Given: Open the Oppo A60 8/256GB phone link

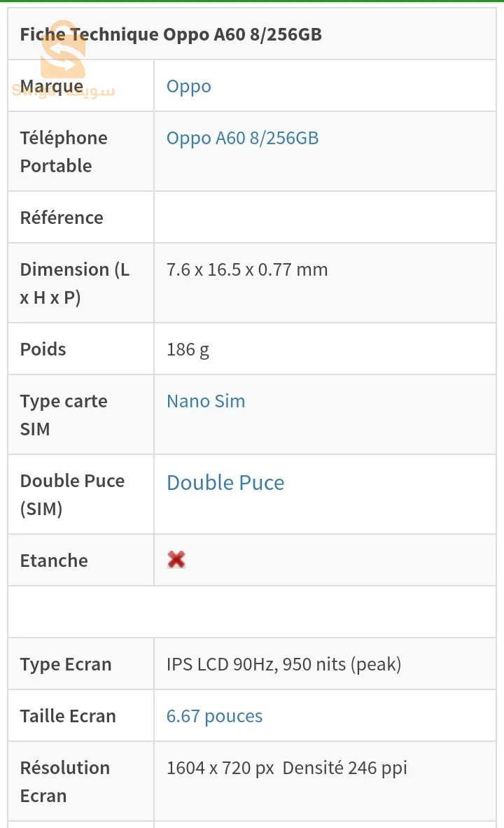Looking at the screenshot, I should (x=242, y=138).
